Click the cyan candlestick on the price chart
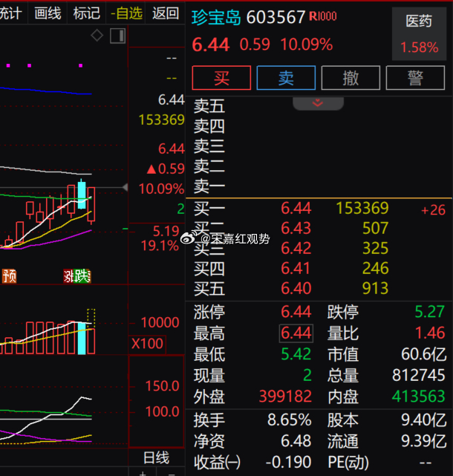 [x=82, y=195]
